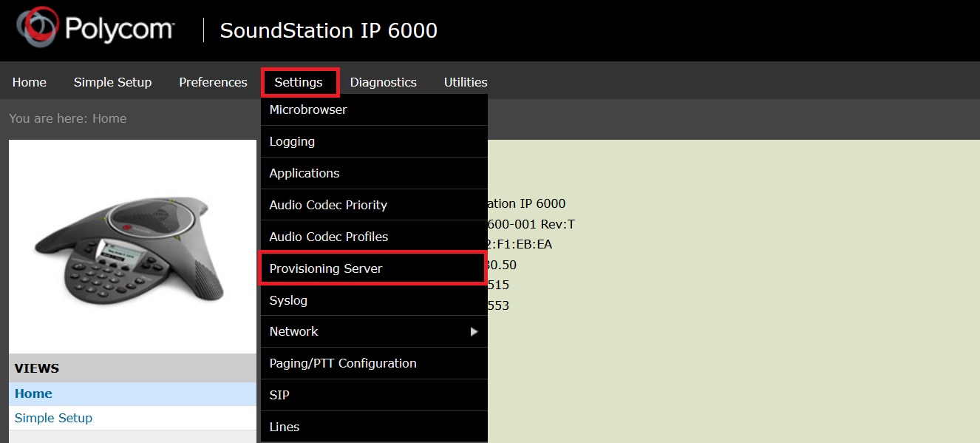The image size is (980, 443).
Task: Click the Polycom logo
Action: 95,29
